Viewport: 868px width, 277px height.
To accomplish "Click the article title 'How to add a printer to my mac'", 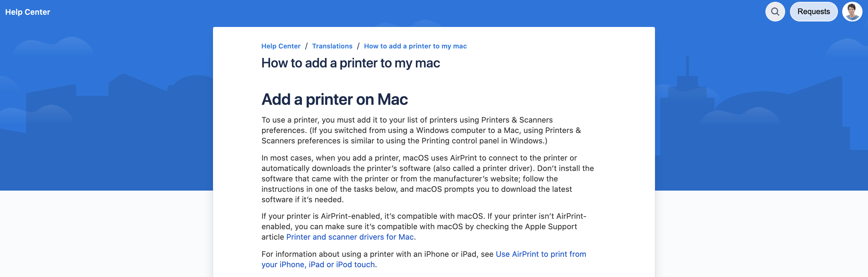I will (351, 63).
